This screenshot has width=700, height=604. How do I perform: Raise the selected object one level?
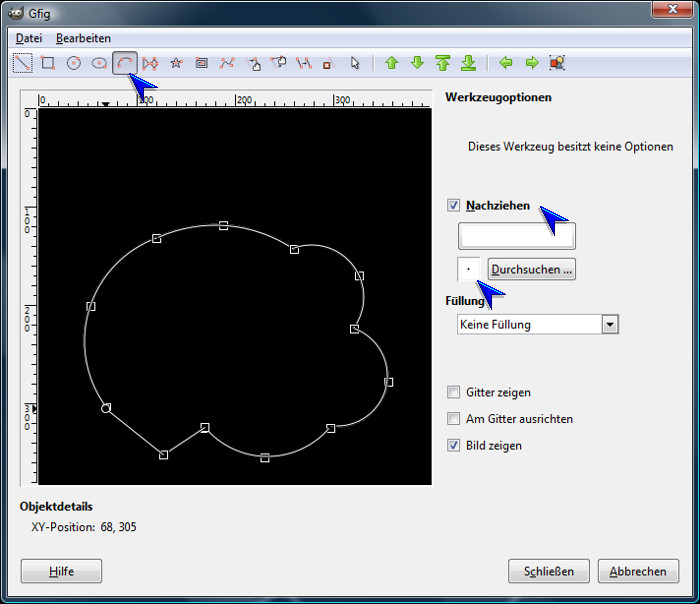coord(392,63)
